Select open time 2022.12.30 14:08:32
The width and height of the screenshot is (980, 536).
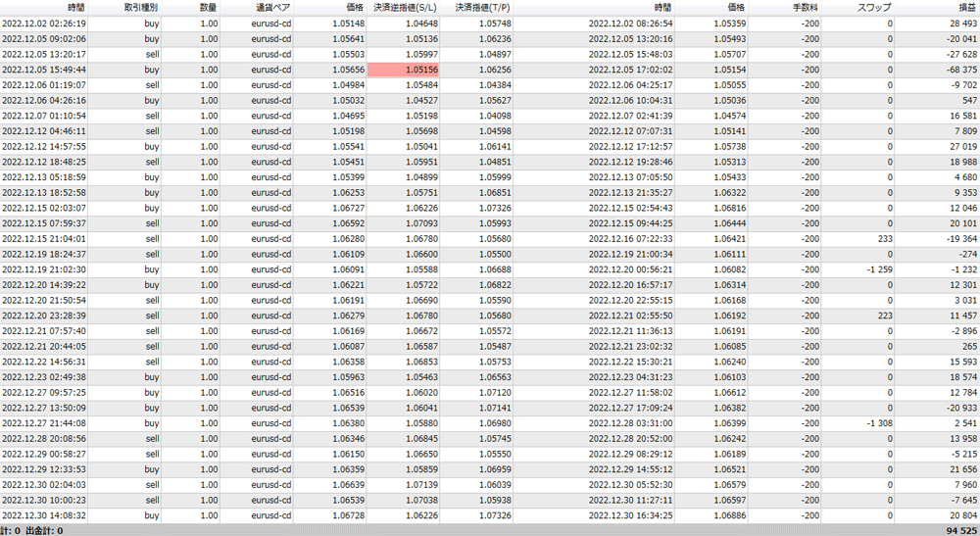tap(44, 515)
